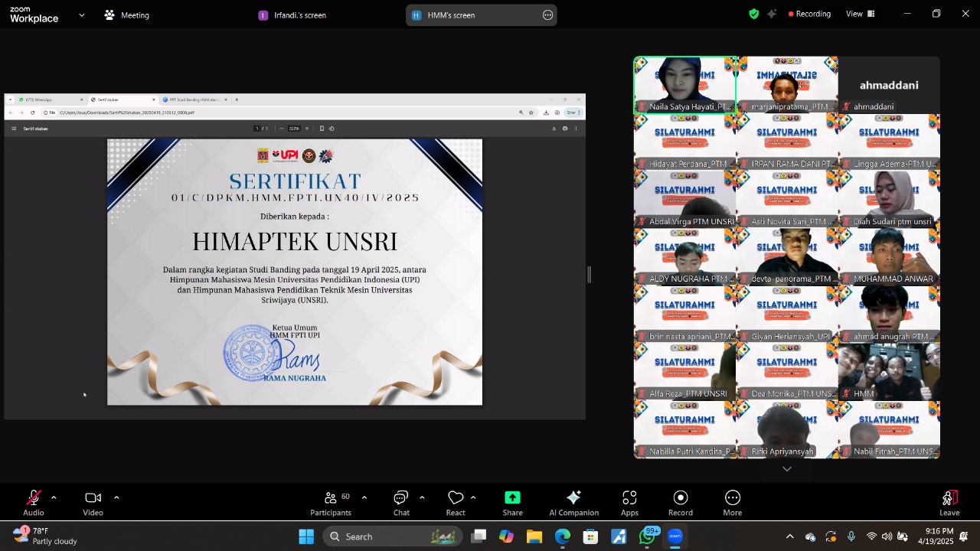Show hidden system tray icons
This screenshot has width=980, height=551.
pos(790,536)
